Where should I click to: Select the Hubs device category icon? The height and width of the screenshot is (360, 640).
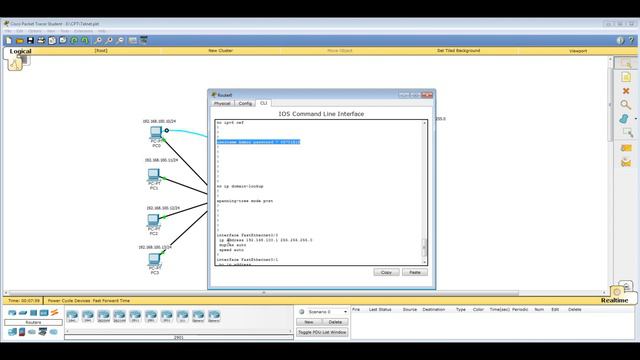[33, 313]
